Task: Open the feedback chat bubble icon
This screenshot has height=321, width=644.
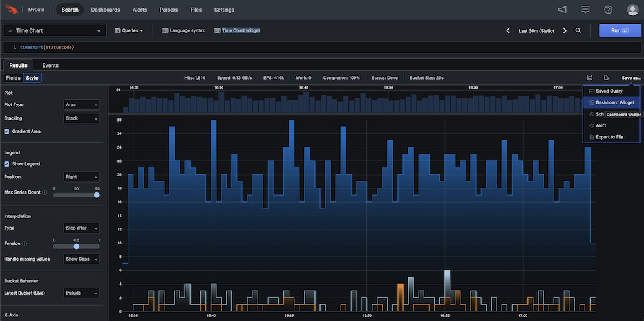Action: [585, 10]
